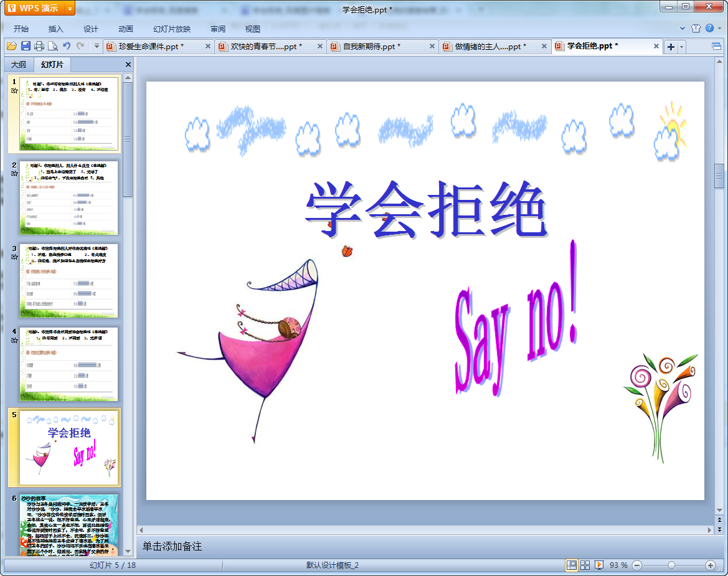Expand the help dropdown arrow

coord(720,28)
